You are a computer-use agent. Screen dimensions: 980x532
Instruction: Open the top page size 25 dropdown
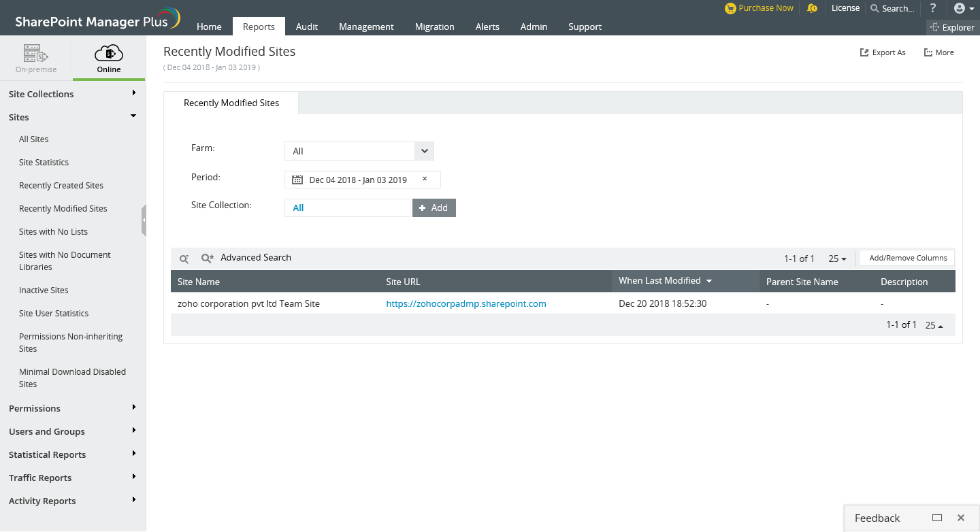[837, 259]
